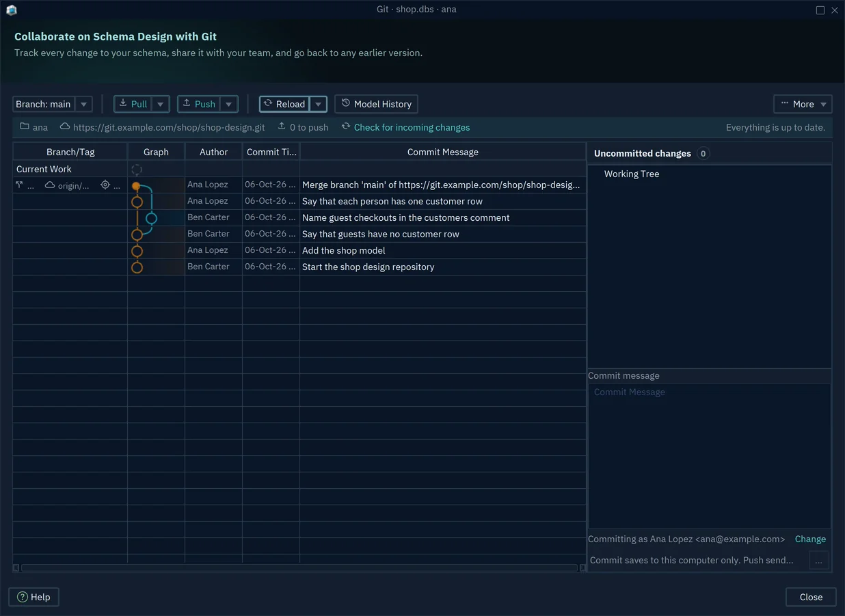Click the 06-Oct-26 date on 'Add the shop model' row
Viewport: 845px width, 616px height.
point(270,250)
